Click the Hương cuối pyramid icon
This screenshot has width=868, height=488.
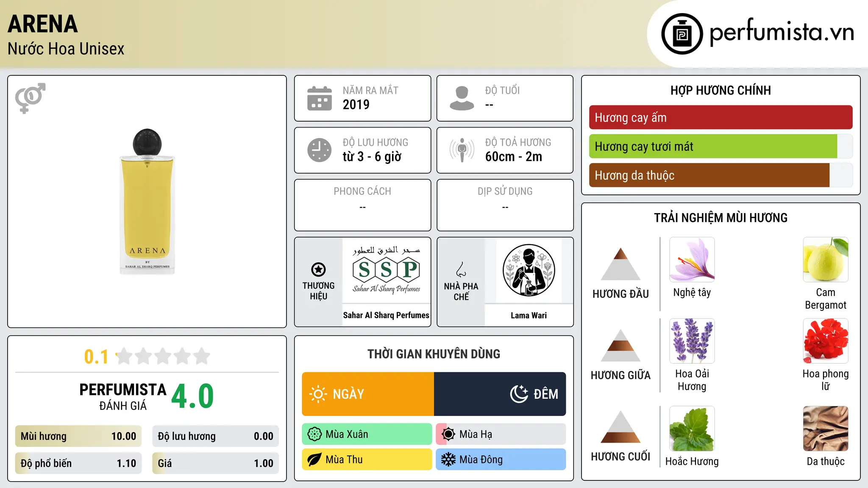point(620,427)
